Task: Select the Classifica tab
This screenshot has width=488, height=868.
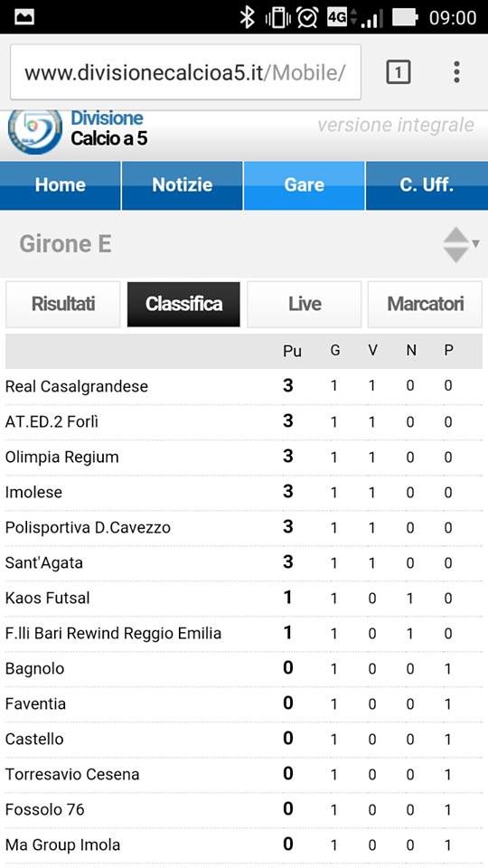Action: coord(183,304)
